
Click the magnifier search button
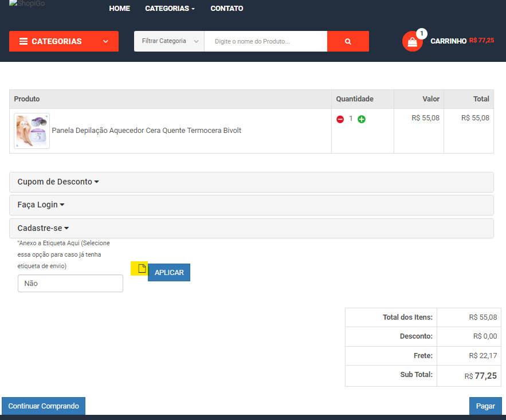(348, 41)
